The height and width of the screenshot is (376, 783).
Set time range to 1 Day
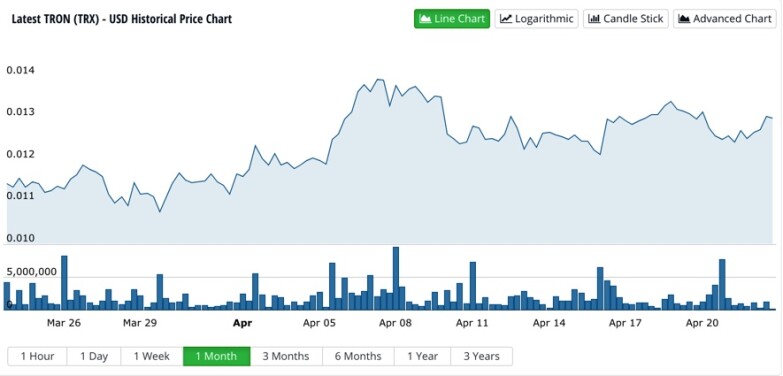tap(94, 357)
